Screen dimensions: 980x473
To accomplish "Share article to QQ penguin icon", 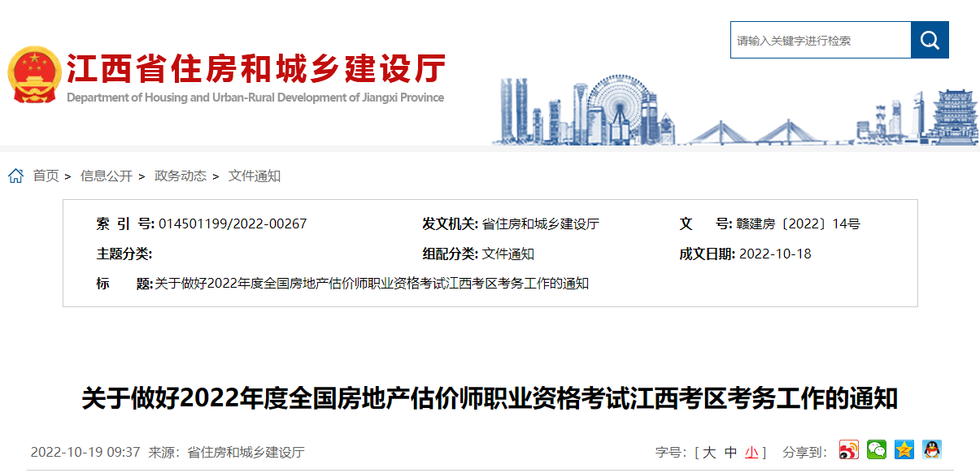I will click(x=931, y=449).
